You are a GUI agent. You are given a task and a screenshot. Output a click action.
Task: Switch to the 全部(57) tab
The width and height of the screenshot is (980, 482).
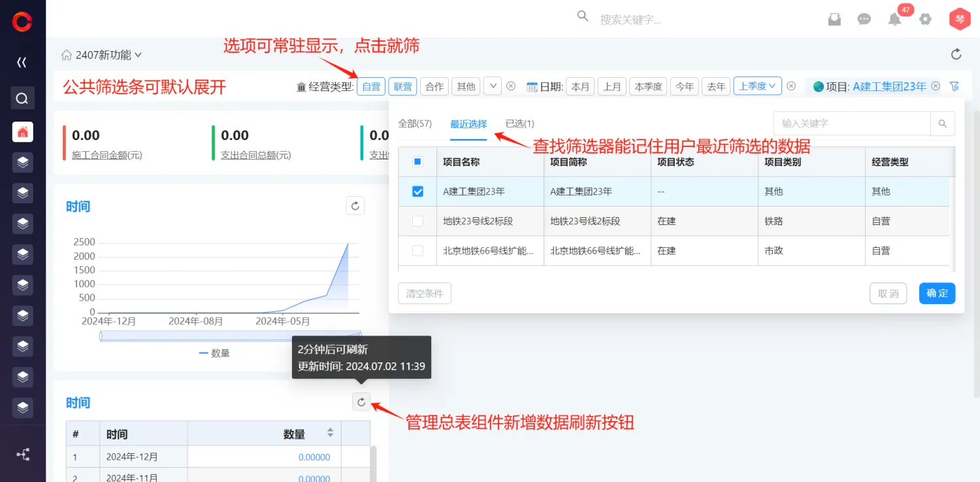415,124
